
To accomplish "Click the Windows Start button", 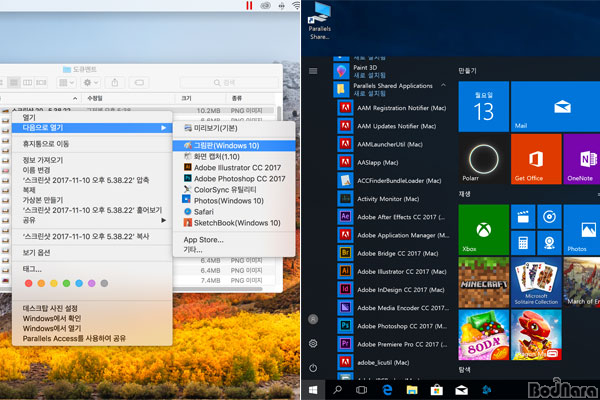I will coord(313,390).
